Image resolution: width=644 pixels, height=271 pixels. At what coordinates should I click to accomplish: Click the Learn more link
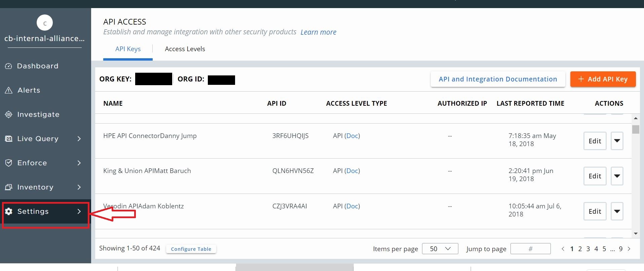[318, 32]
